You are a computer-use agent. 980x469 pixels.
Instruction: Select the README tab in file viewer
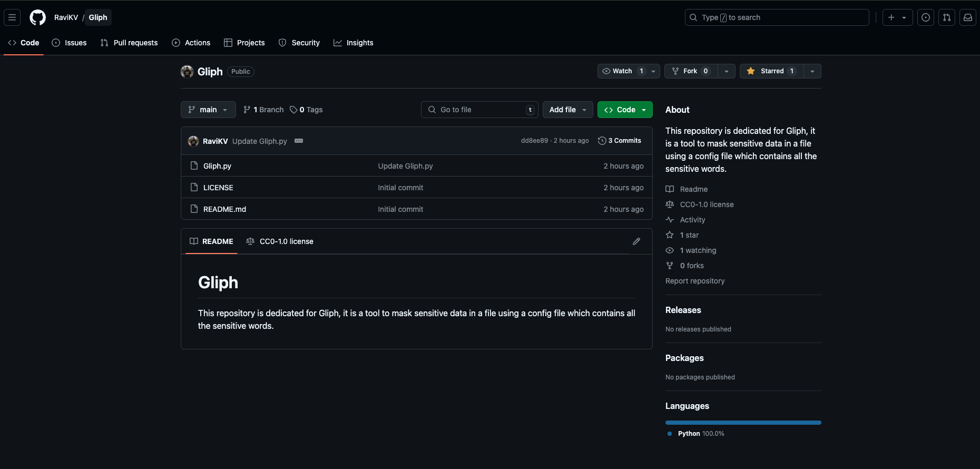211,241
